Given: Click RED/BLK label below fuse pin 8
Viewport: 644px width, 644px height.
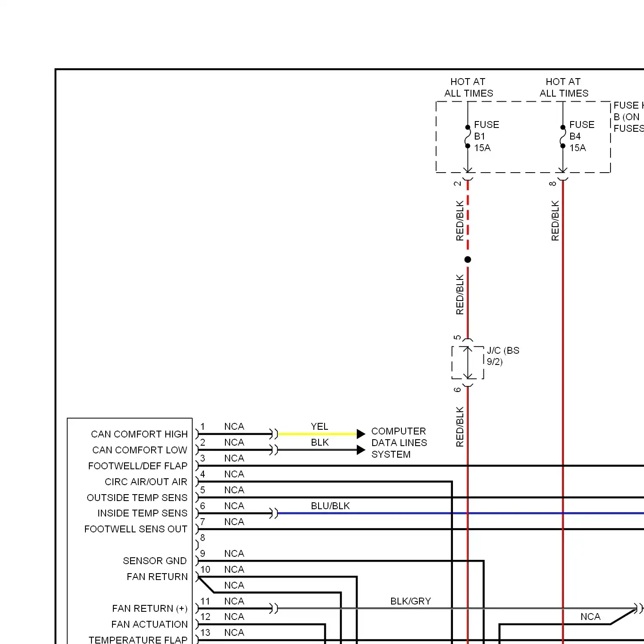Looking at the screenshot, I should click(555, 220).
